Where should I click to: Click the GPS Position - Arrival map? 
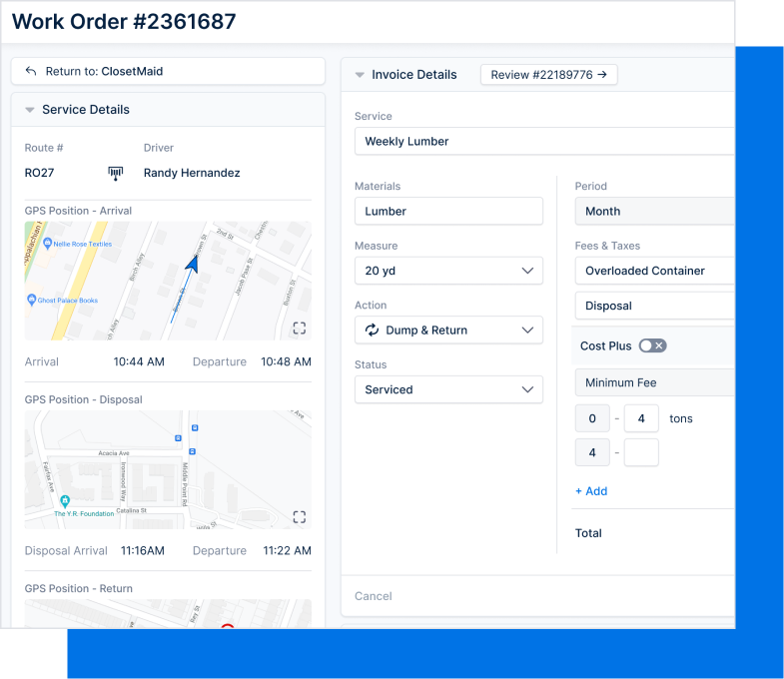[168, 281]
